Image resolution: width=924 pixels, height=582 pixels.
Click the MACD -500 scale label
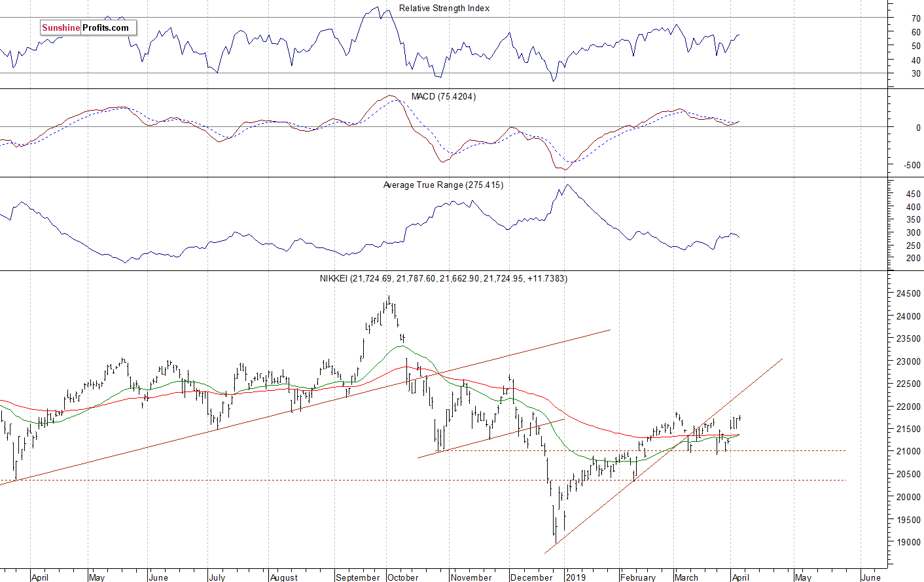tap(912, 166)
